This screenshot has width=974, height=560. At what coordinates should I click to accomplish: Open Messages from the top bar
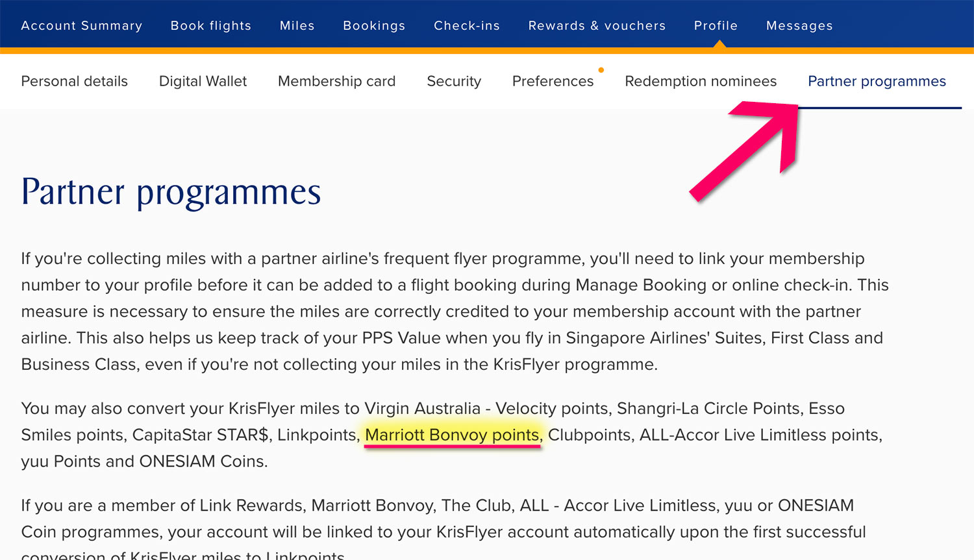click(799, 25)
